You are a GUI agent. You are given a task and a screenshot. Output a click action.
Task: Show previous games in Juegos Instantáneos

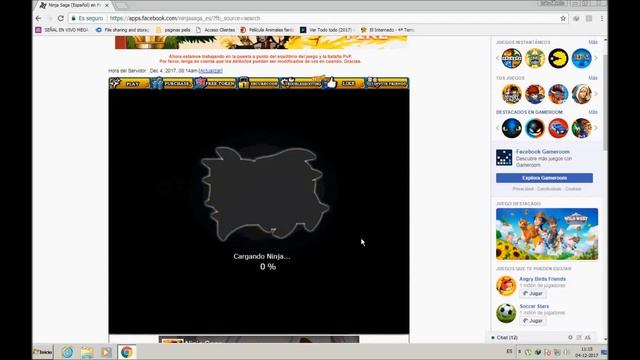[x=498, y=58]
